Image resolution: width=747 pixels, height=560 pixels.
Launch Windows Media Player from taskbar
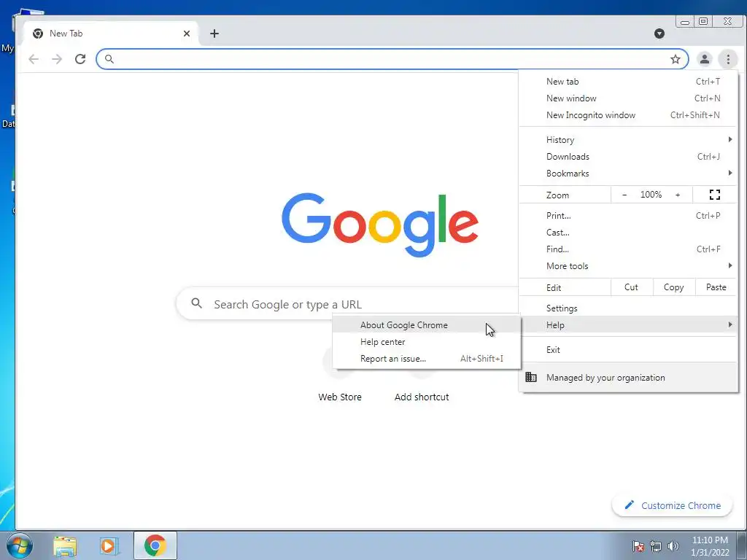pos(109,545)
